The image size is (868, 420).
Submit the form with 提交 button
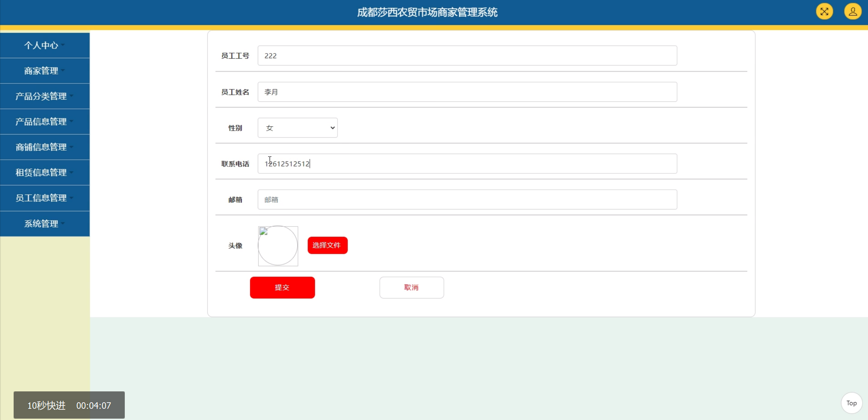point(282,287)
